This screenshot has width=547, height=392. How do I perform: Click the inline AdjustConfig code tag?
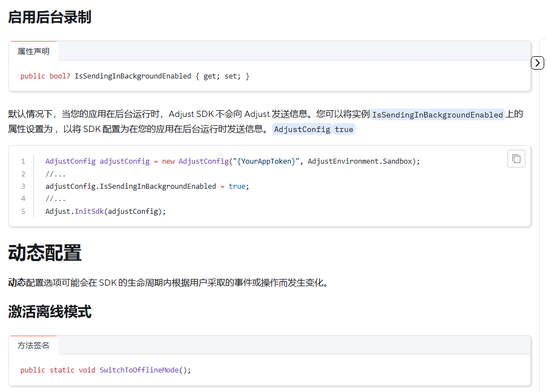click(x=302, y=129)
